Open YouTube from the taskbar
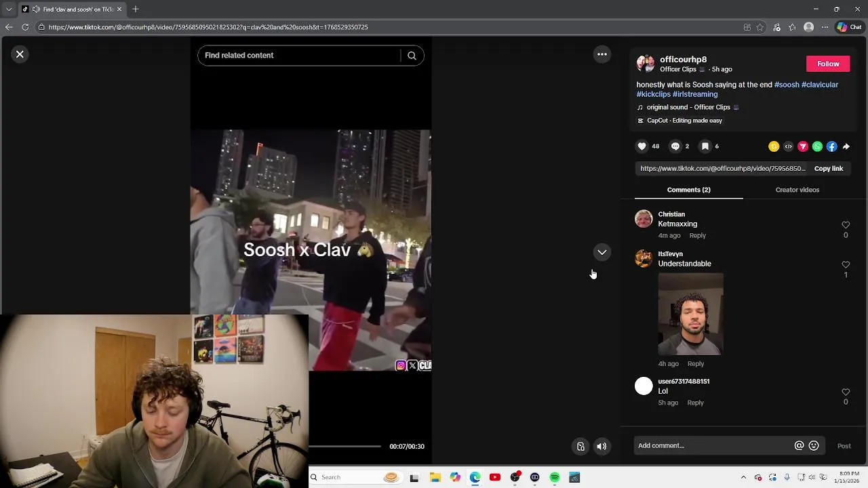This screenshot has height=488, width=868. point(495,478)
